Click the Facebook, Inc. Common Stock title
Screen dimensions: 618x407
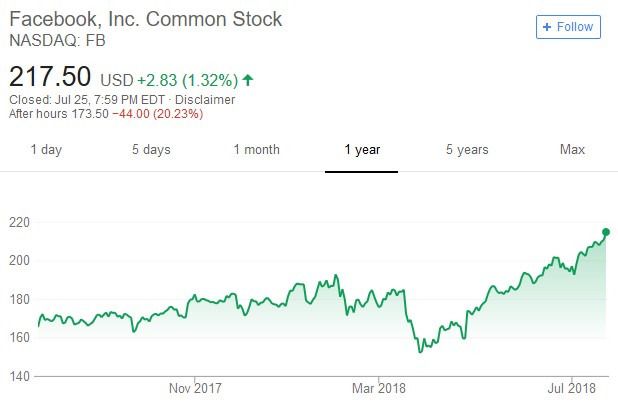[x=145, y=19]
